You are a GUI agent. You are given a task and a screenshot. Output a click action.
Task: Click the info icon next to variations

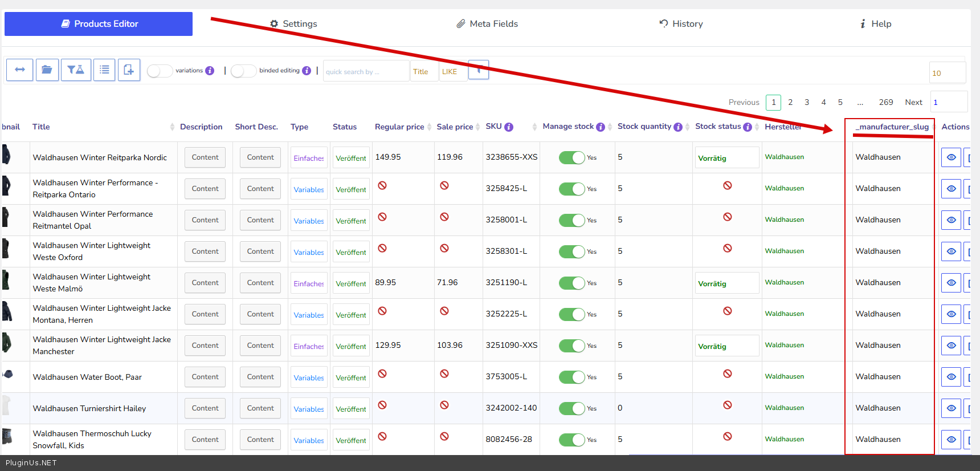(x=210, y=71)
